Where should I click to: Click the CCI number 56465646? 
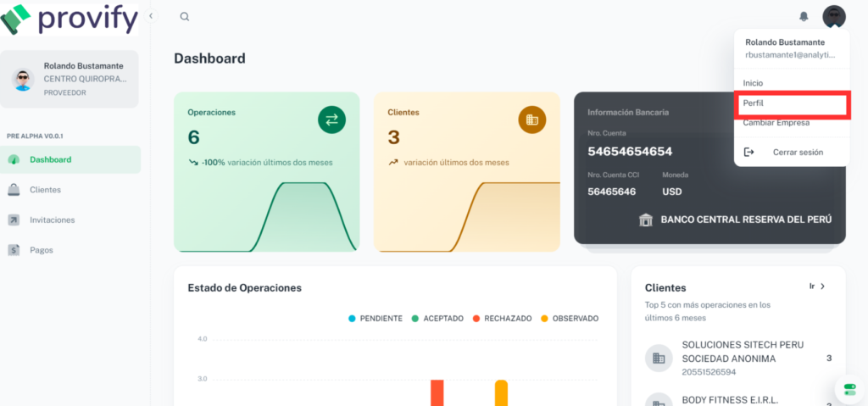[x=612, y=192]
